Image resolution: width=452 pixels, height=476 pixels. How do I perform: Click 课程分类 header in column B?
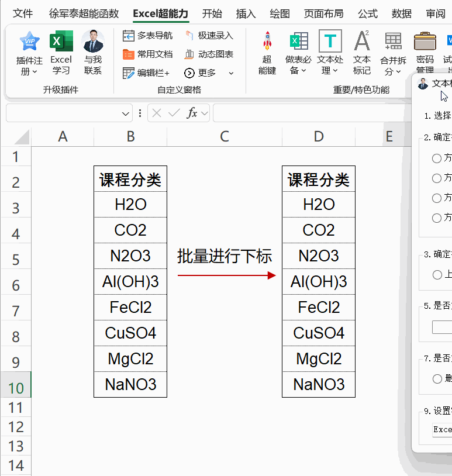(x=130, y=179)
